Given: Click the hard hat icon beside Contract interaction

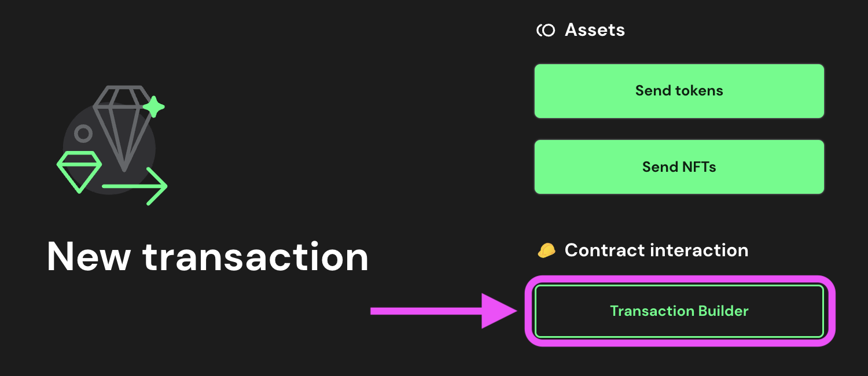Looking at the screenshot, I should [x=546, y=250].
